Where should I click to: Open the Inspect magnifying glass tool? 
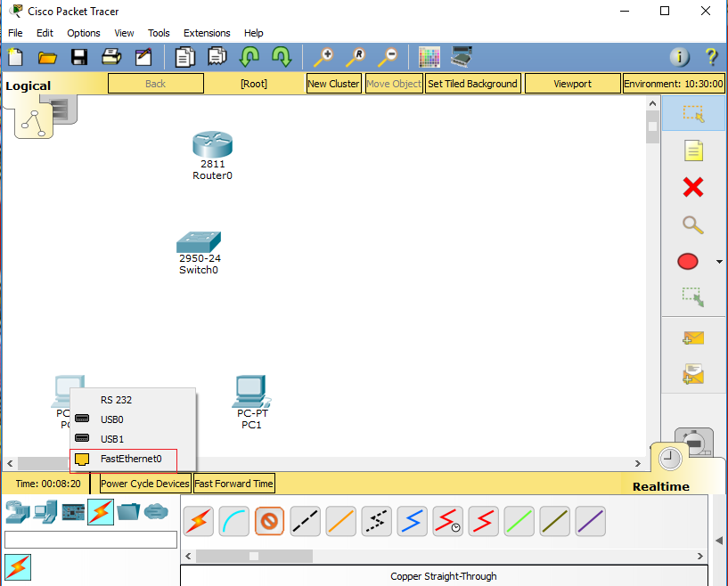point(693,224)
